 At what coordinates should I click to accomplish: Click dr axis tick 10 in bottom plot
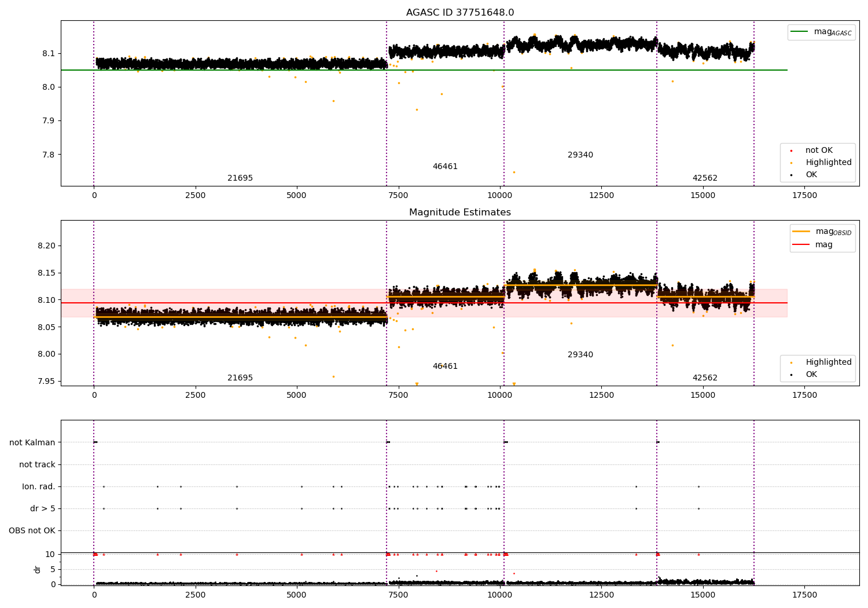pos(50,555)
